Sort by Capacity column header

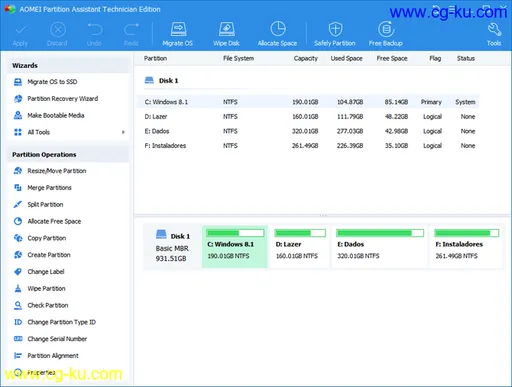click(x=306, y=58)
